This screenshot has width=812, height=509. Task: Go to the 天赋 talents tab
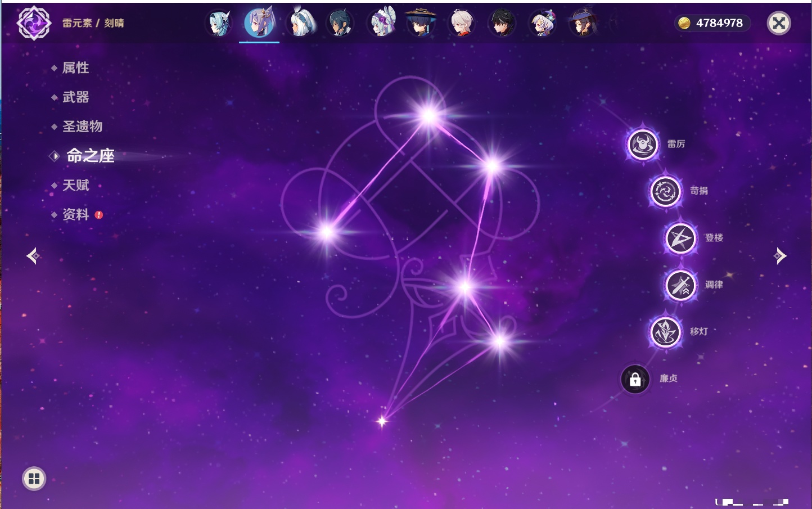(x=75, y=185)
